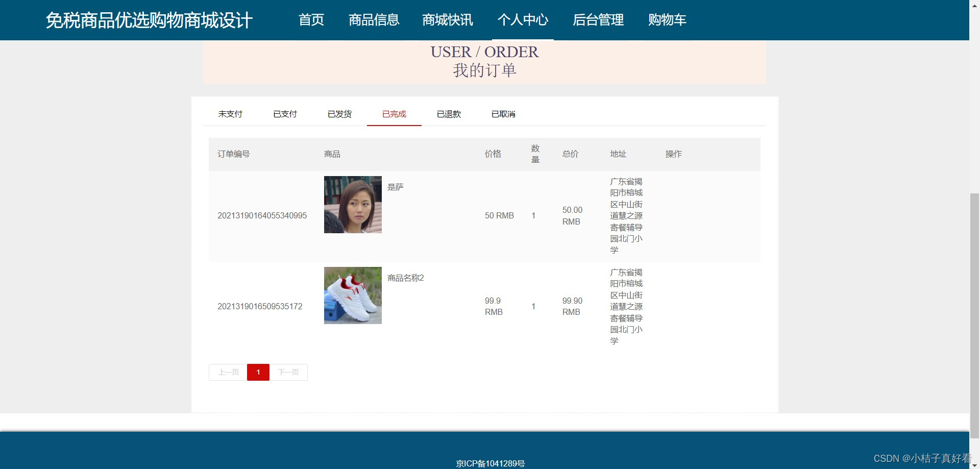Click the scrollbar down arrow

(x=974, y=464)
